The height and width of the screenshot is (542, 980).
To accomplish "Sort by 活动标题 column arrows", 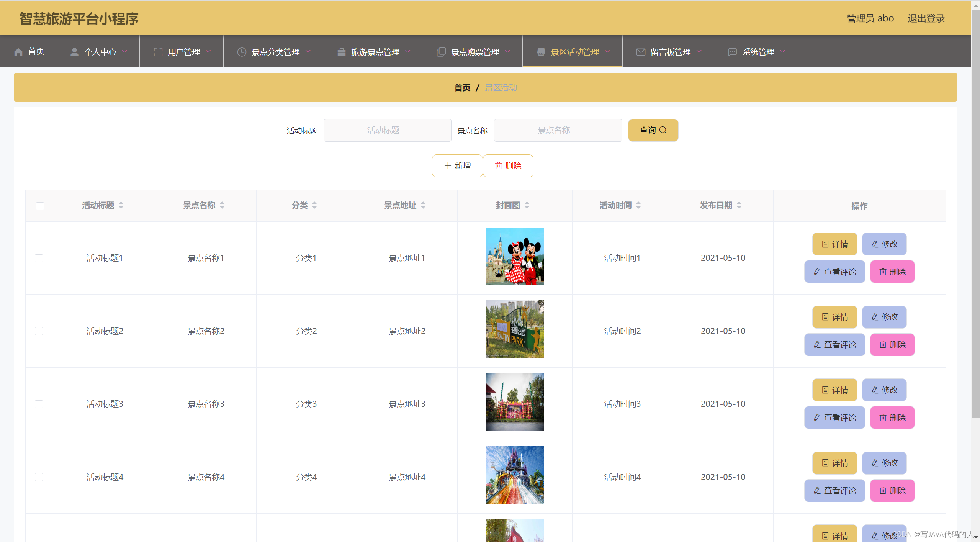I will (x=121, y=205).
